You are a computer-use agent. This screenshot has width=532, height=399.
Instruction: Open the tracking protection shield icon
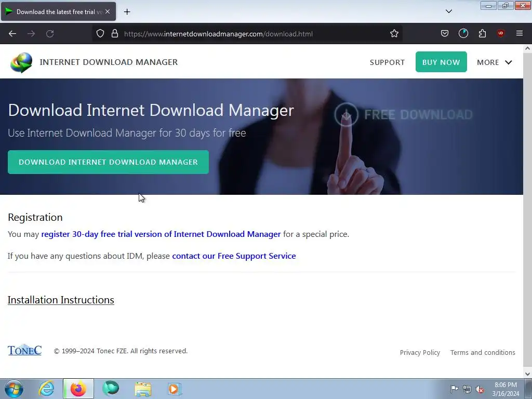tap(100, 34)
